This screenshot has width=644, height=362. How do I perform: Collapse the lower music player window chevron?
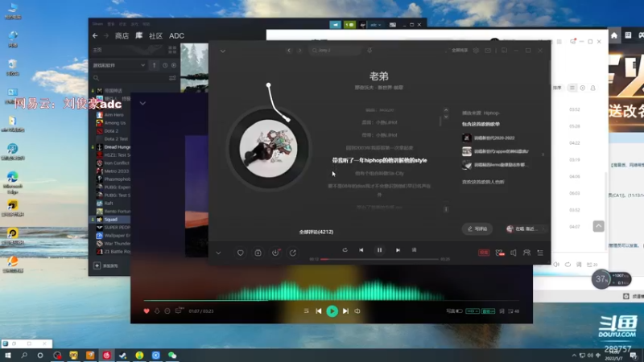click(x=142, y=103)
